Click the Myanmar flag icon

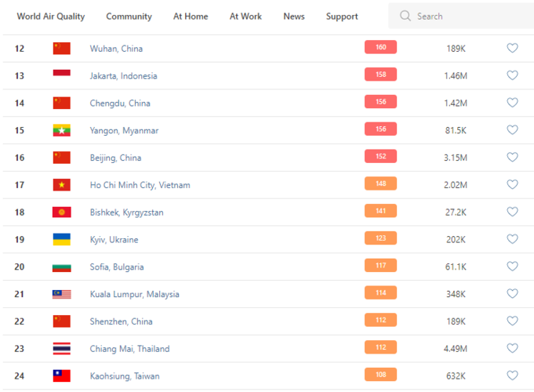pyautogui.click(x=61, y=130)
